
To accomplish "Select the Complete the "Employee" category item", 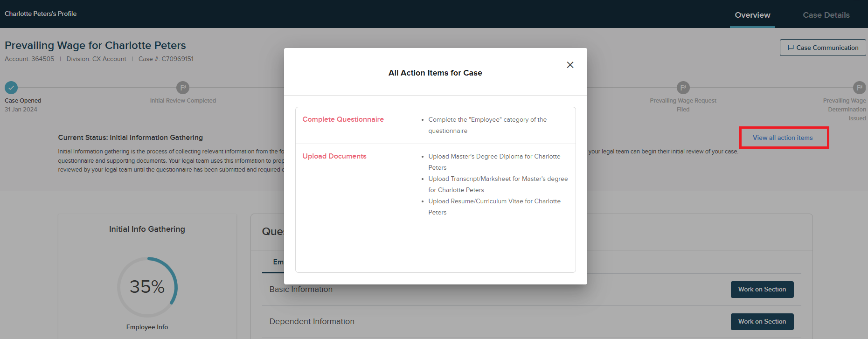I will (487, 120).
